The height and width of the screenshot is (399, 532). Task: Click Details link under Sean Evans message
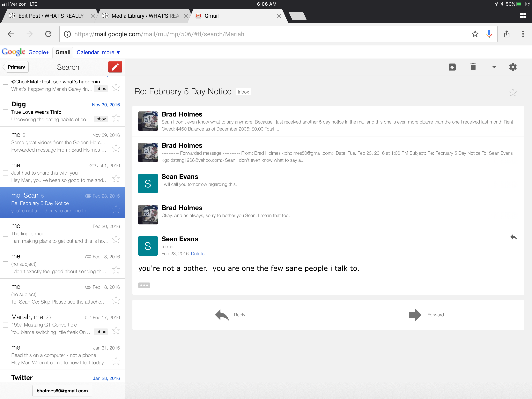click(197, 254)
